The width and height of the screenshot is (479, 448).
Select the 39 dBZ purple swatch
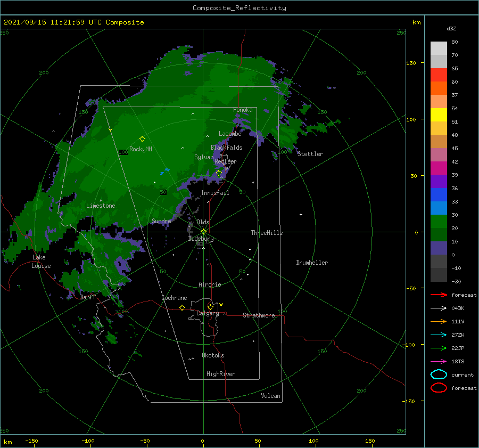[439, 181]
